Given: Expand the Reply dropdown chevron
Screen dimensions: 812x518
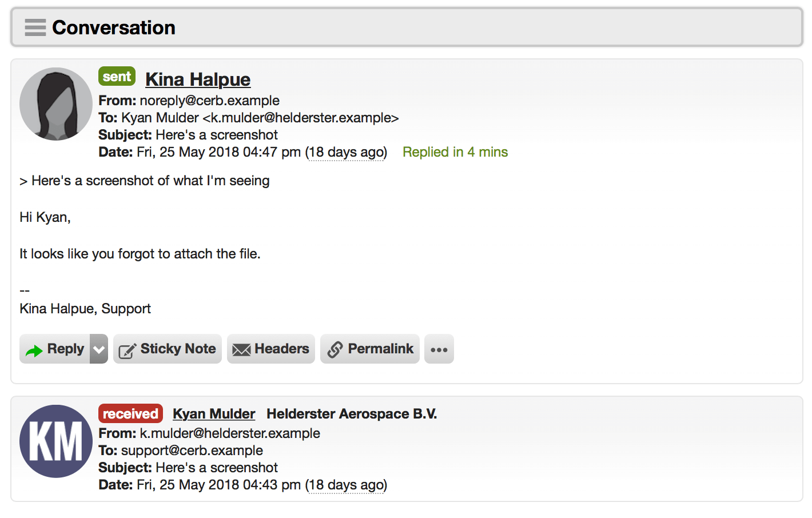Looking at the screenshot, I should pyautogui.click(x=99, y=349).
